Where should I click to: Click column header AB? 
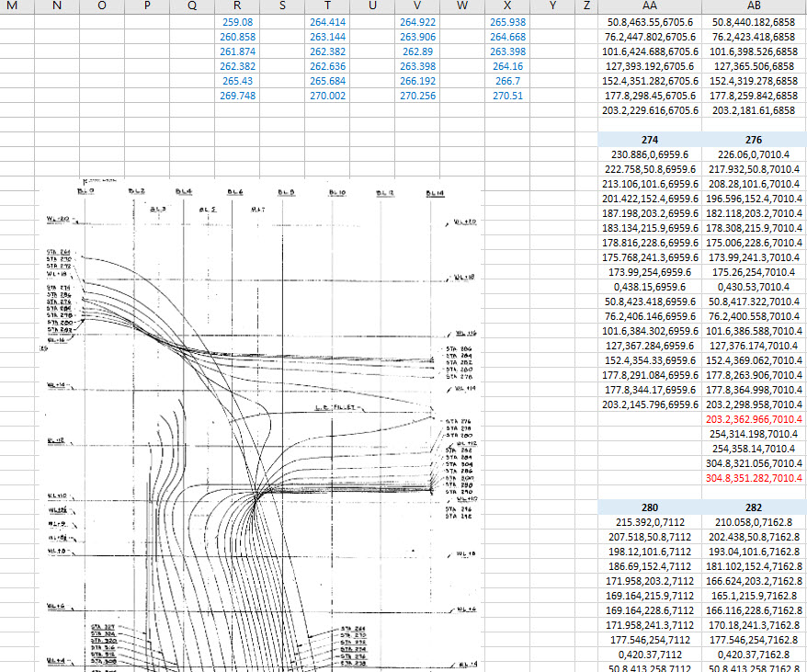753,6
